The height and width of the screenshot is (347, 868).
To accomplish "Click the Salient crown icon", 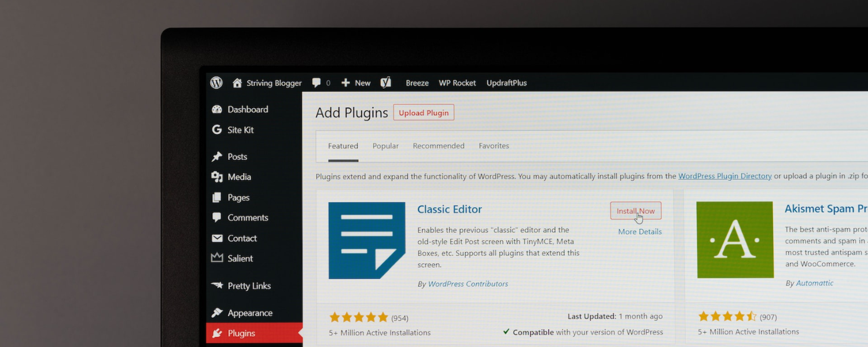I will point(217,258).
